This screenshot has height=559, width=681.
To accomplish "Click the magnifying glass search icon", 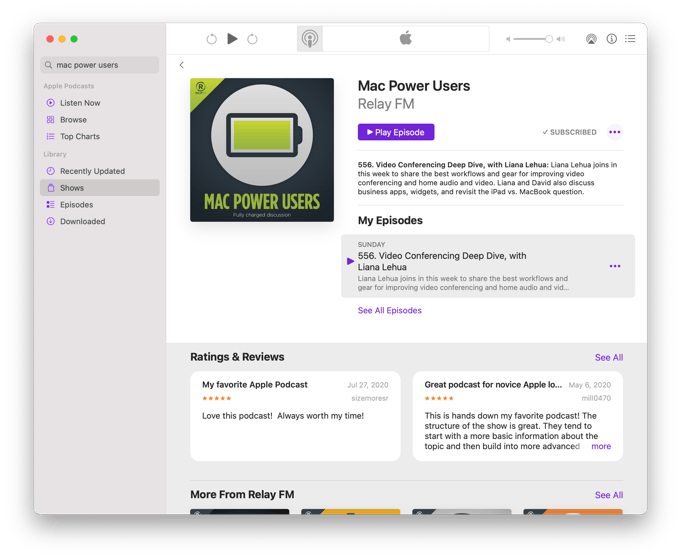I will pos(49,65).
